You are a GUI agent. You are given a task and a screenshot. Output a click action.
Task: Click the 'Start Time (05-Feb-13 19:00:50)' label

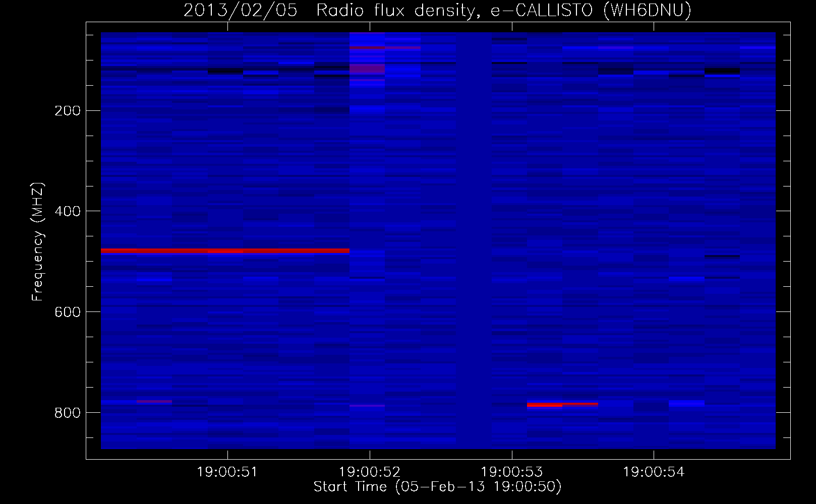[x=437, y=487]
